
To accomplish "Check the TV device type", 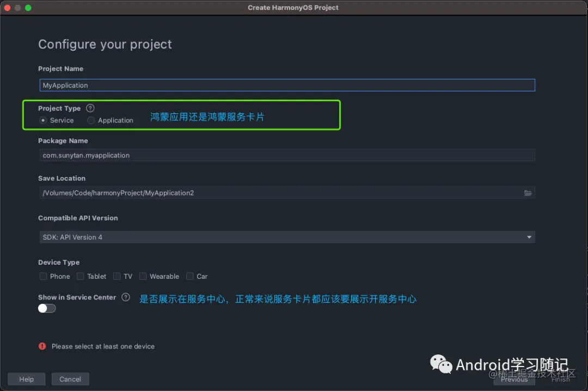I will (117, 276).
